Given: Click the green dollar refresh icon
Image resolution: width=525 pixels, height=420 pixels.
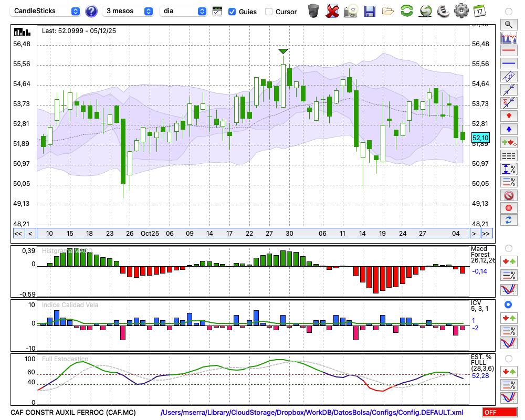Looking at the screenshot, I should [425, 11].
